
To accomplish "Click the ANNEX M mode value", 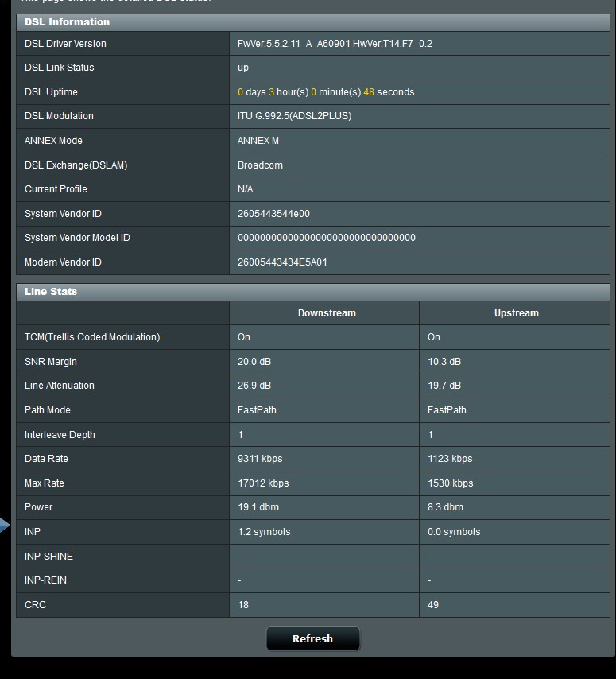I will 258,141.
